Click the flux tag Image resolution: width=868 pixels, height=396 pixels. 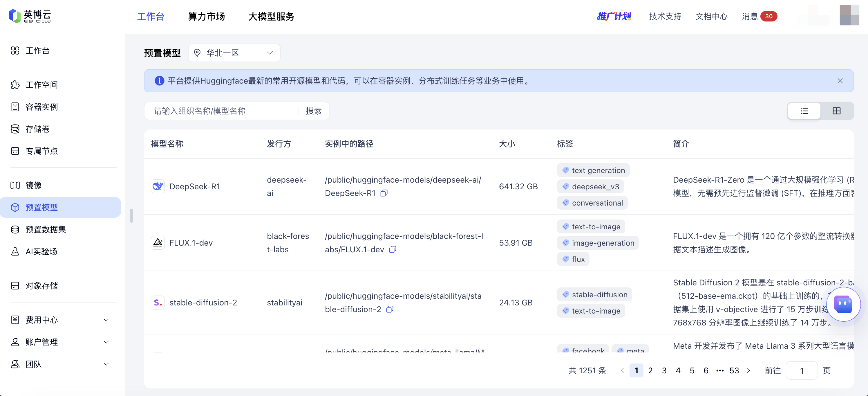point(573,259)
